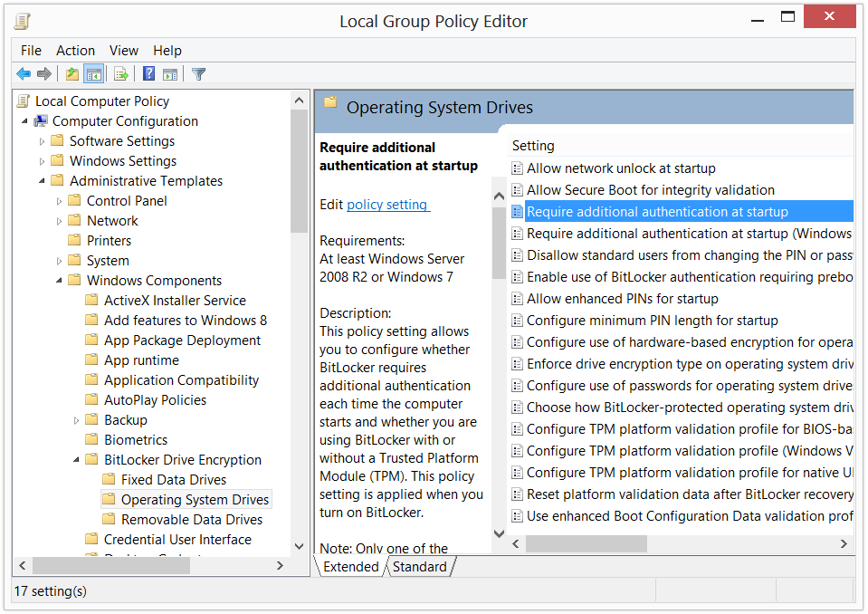Image resolution: width=868 pixels, height=614 pixels.
Task: Click the folder icon of Removable Data Drives
Action: pyautogui.click(x=109, y=519)
